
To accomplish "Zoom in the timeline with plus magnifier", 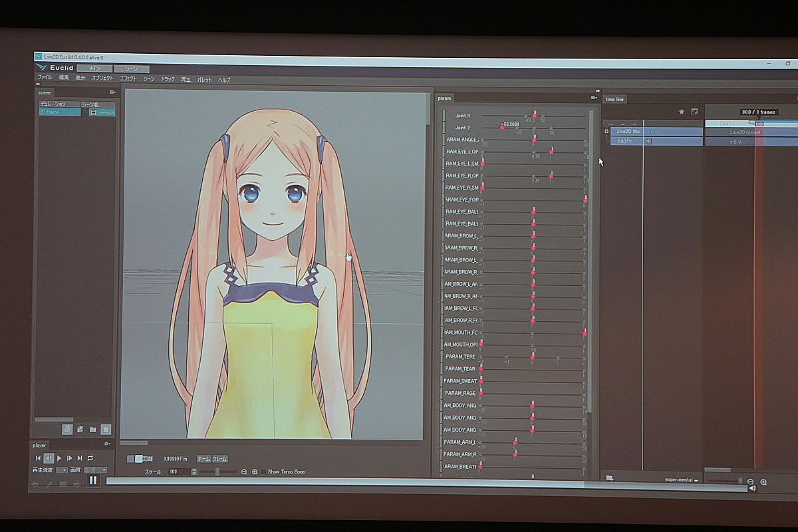I will [763, 481].
